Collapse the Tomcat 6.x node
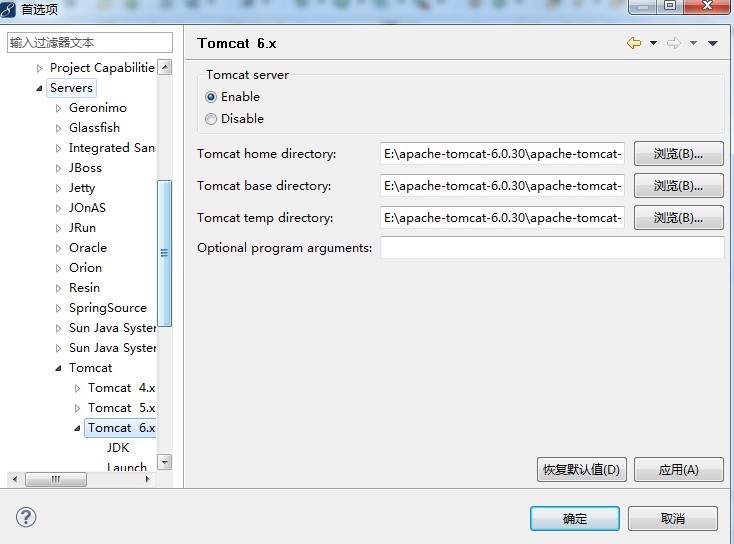The height and width of the screenshot is (544, 734). click(77, 428)
